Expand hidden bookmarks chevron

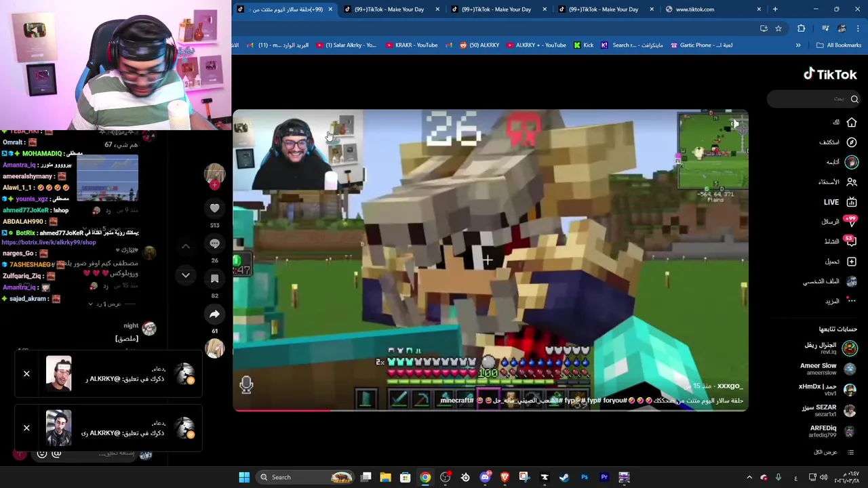coord(798,45)
